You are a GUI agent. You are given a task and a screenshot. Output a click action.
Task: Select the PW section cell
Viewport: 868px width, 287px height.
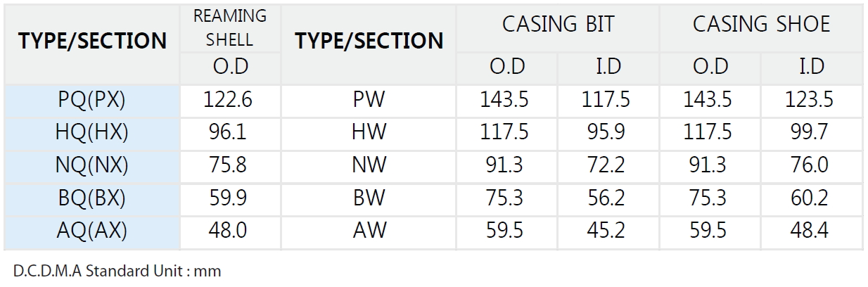tap(369, 100)
